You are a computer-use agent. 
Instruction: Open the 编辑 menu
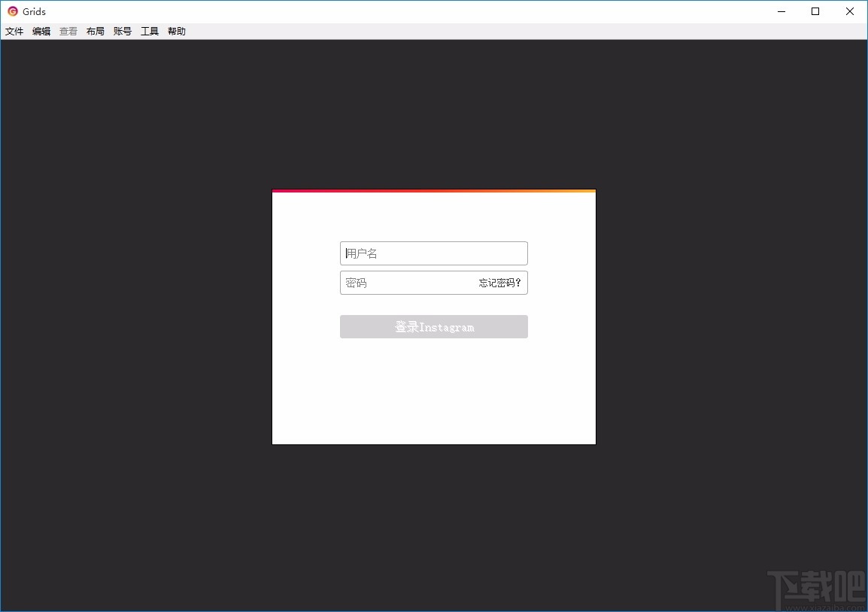41,32
